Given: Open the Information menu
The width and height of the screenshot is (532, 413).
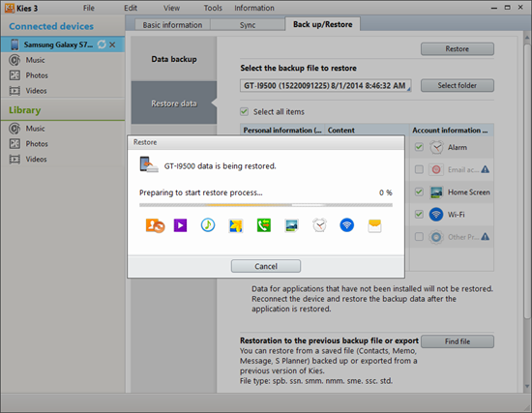Looking at the screenshot, I should pos(254,8).
